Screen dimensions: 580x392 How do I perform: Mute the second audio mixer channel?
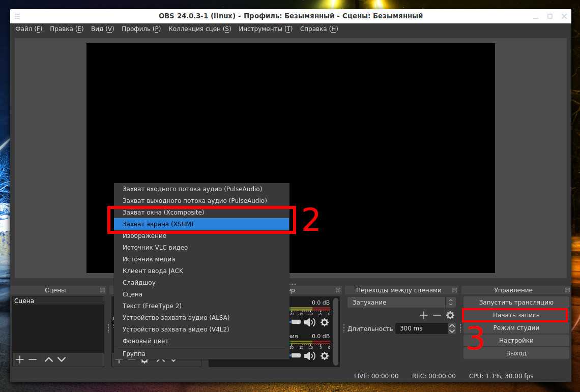click(309, 355)
